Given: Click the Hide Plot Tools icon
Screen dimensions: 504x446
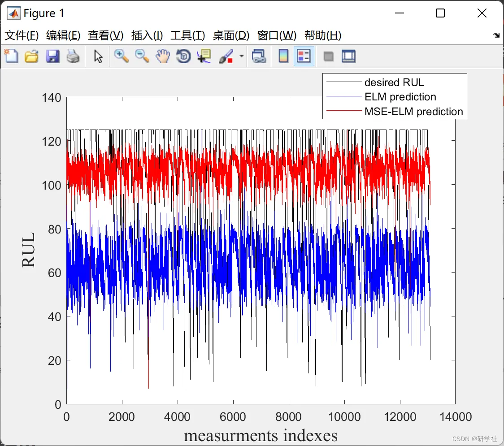Looking at the screenshot, I should tap(328, 57).
